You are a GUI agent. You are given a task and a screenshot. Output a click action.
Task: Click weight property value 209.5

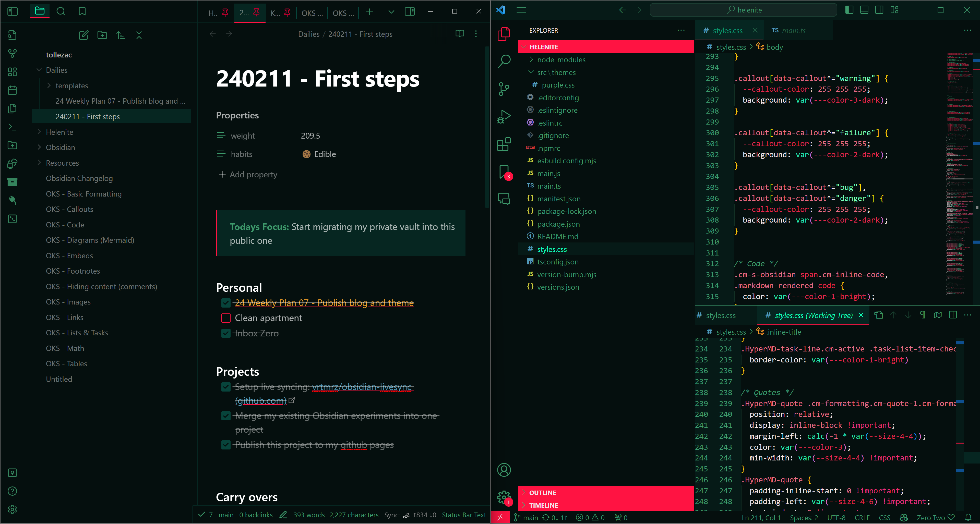coord(310,136)
